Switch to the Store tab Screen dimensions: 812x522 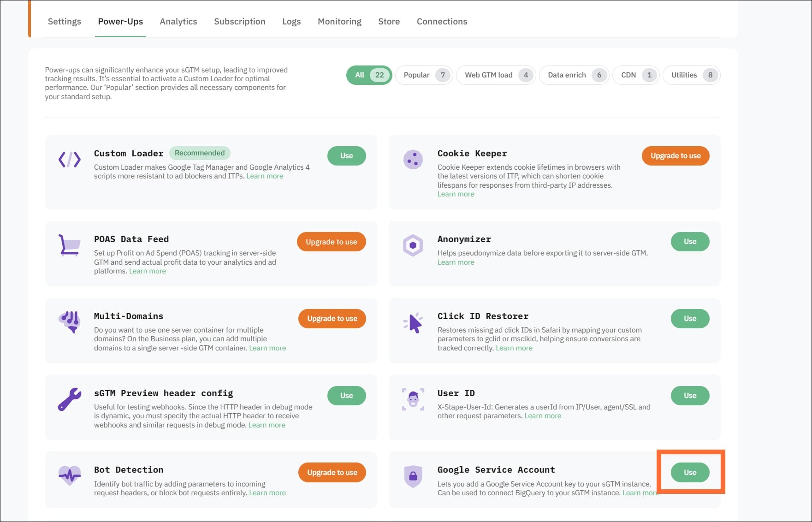(389, 21)
